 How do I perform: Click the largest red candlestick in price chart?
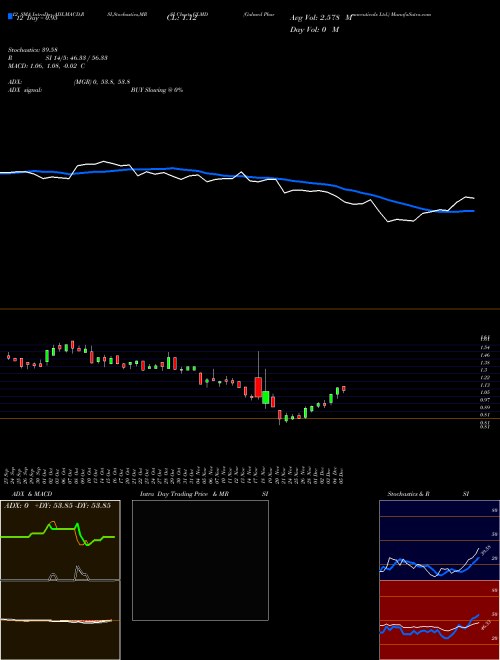point(258,387)
